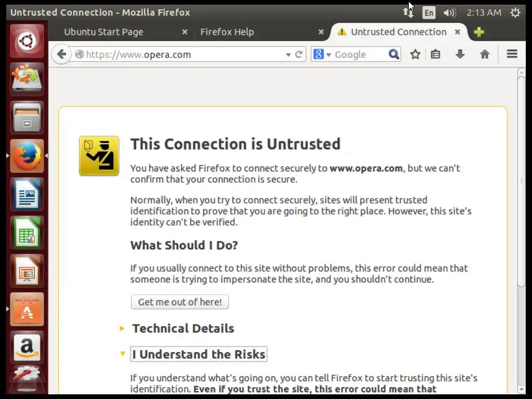532x399 pixels.
Task: Click the scrollbar up arrow
Action: click(x=522, y=72)
